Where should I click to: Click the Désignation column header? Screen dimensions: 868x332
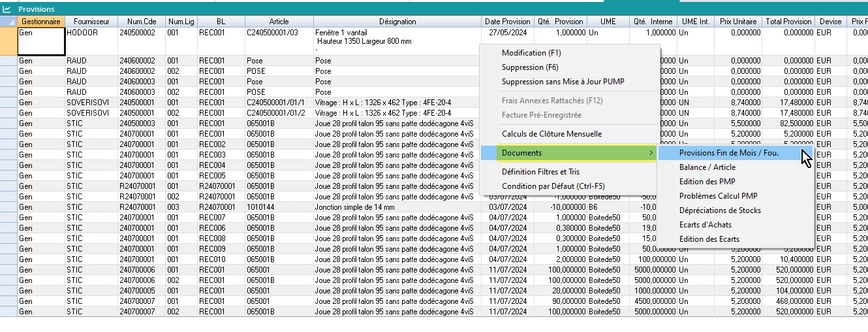click(x=397, y=22)
